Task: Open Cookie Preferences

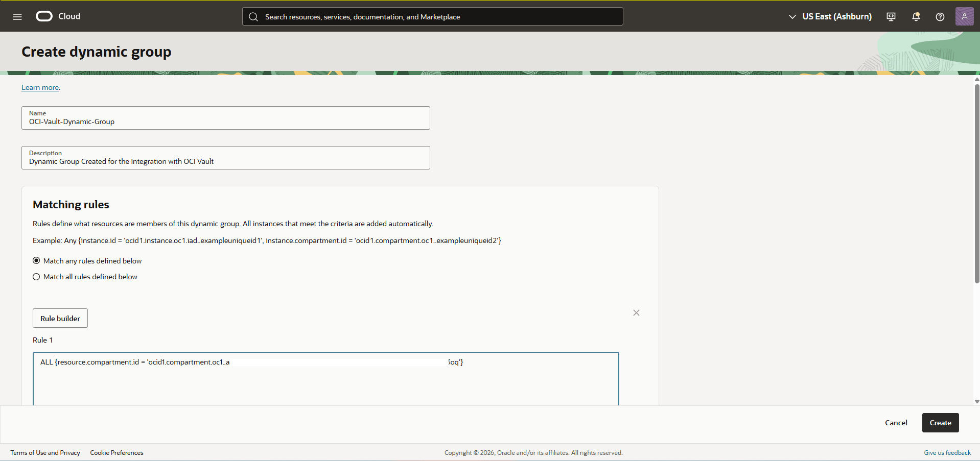Action: [x=117, y=453]
